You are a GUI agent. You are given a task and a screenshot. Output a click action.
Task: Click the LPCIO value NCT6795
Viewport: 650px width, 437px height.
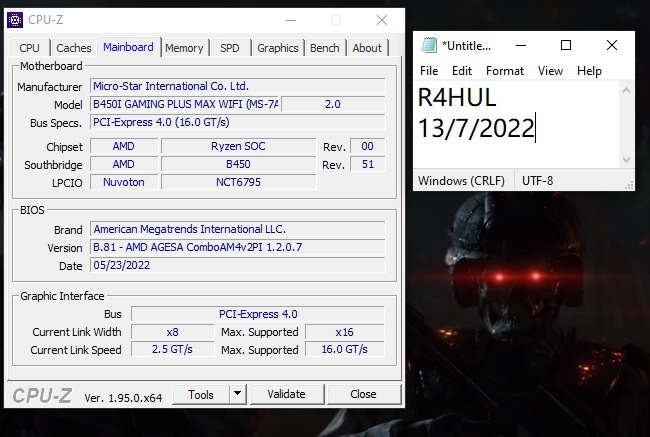[238, 182]
